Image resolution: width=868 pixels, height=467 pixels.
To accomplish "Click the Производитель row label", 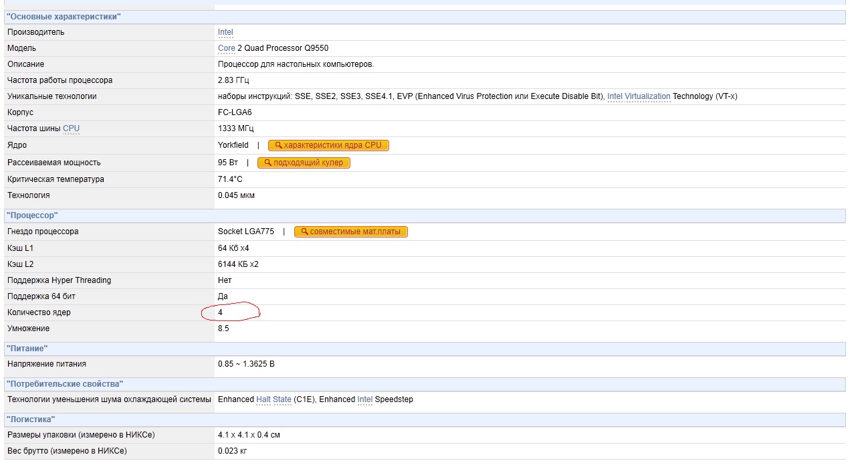I will click(36, 32).
